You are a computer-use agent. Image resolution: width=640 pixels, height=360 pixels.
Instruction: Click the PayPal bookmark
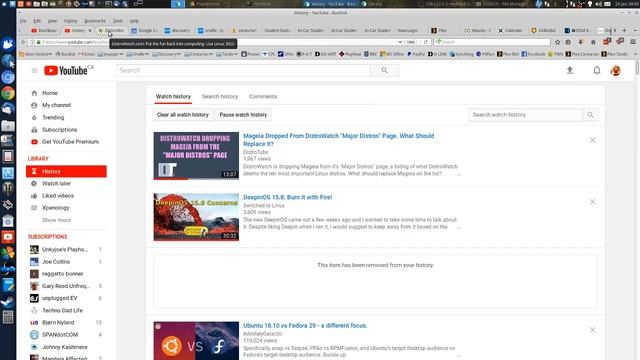416,54
